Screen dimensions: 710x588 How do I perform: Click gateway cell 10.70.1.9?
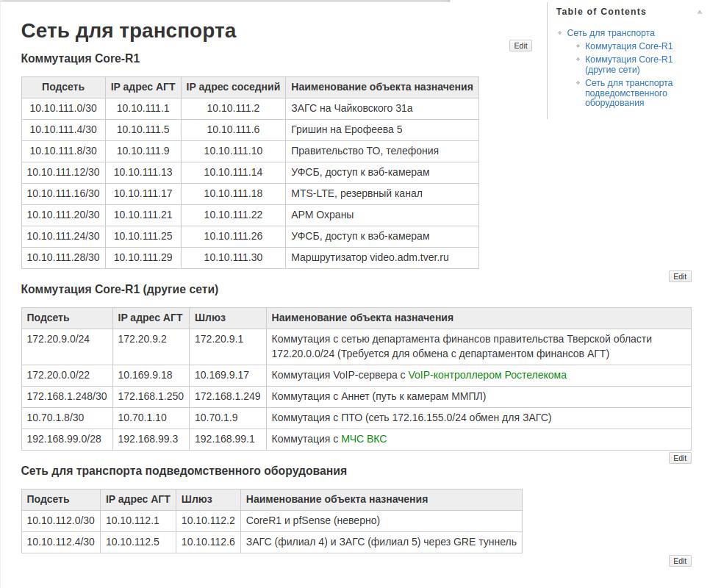tap(228, 417)
